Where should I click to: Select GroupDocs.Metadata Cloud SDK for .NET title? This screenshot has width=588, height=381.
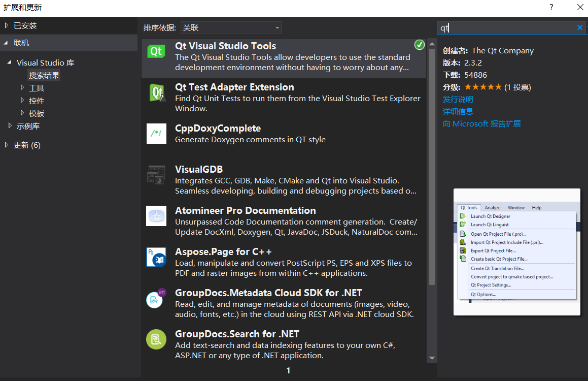click(268, 293)
